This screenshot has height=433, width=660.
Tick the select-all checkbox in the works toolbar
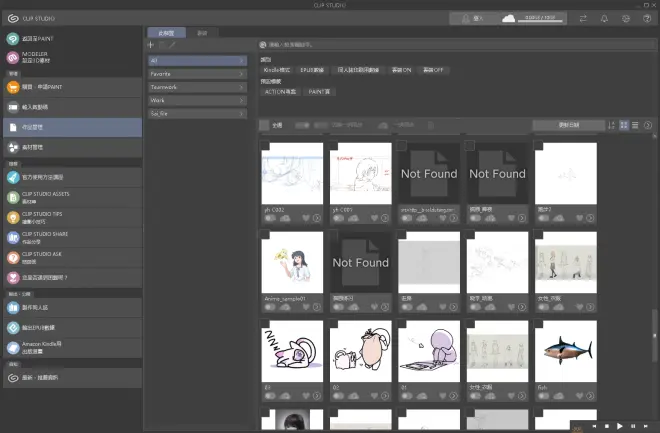tap(264, 125)
